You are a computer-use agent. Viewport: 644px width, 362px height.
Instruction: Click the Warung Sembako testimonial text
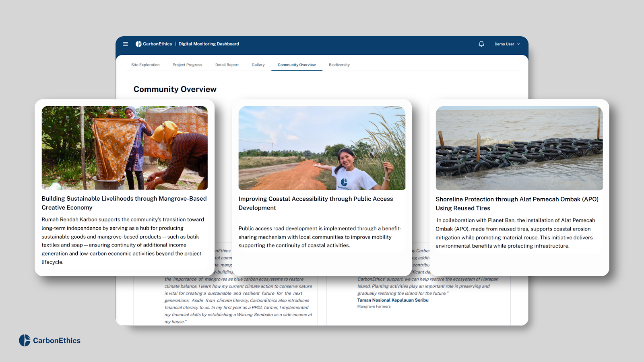pos(238,300)
